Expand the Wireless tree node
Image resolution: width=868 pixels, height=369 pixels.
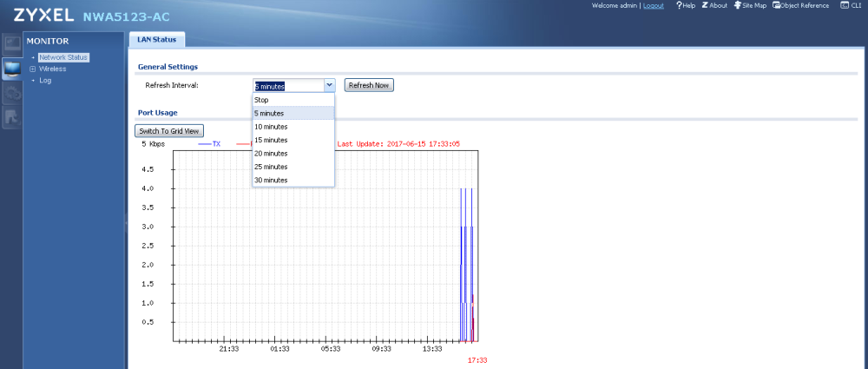33,69
